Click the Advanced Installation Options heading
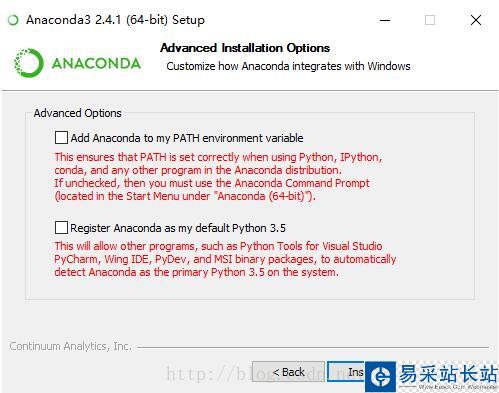 pos(245,48)
